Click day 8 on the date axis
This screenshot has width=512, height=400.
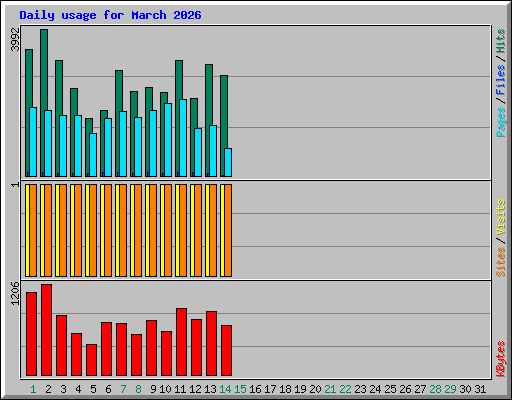138,389
